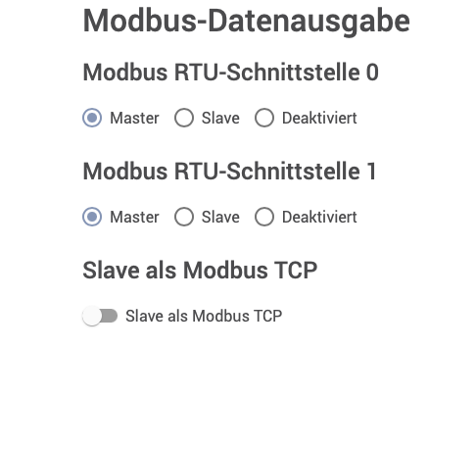Click the Modbus RTU-Schnittstelle 1 heading
Screen dimensions: 476x449
(229, 172)
